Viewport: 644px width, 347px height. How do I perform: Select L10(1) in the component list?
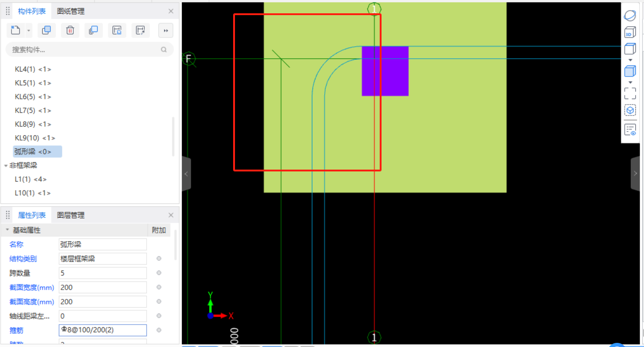(x=33, y=193)
